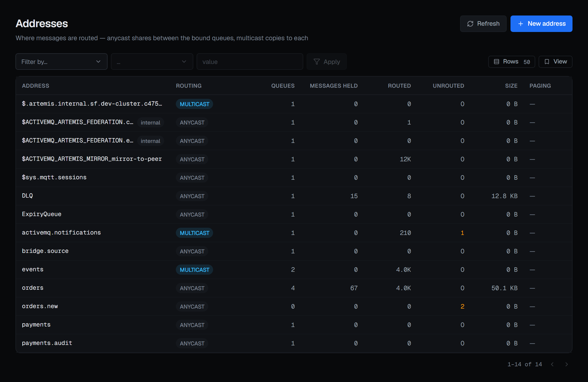
Task: Click the internal tag on FEDERATION.c… row
Action: click(150, 122)
